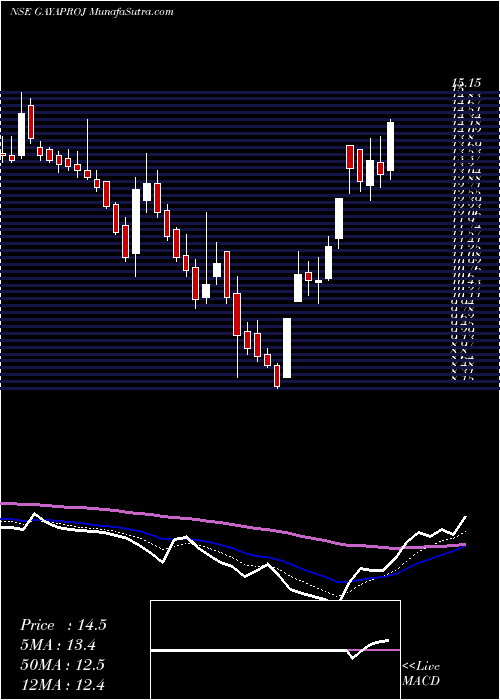The width and height of the screenshot is (500, 700).
Task: Click inside the Live MACD mini chart box
Action: click(275, 650)
